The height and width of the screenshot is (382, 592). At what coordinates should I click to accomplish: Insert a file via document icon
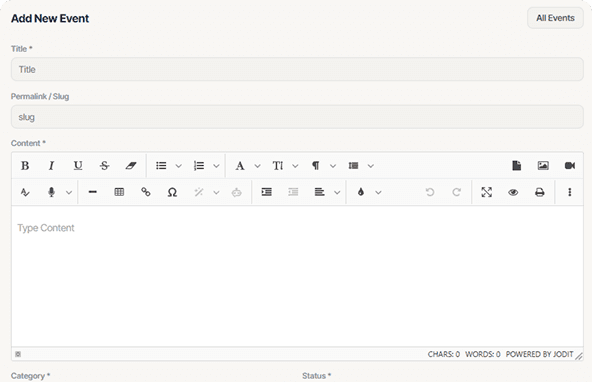click(x=516, y=166)
